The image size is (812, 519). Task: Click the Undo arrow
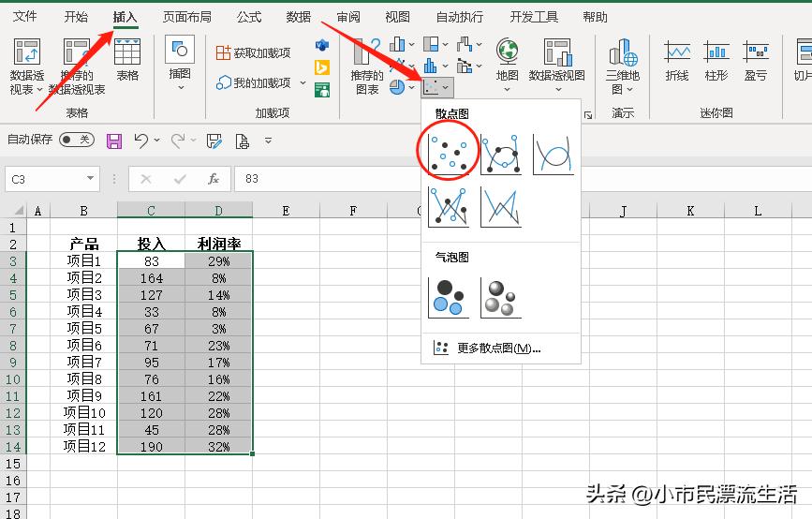[x=140, y=141]
